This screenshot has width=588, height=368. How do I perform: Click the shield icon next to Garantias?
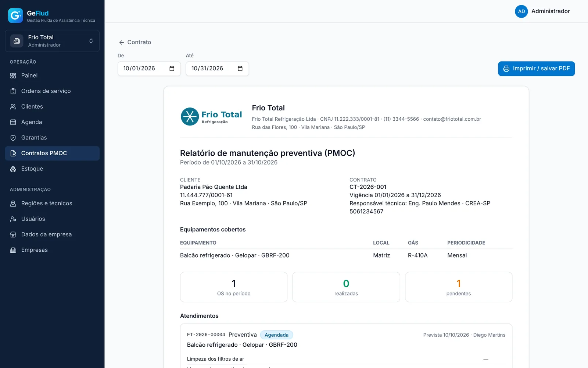[x=13, y=138]
